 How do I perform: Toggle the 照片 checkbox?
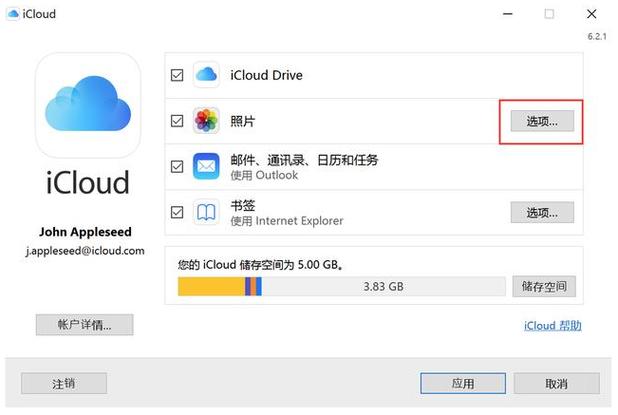pyautogui.click(x=177, y=121)
